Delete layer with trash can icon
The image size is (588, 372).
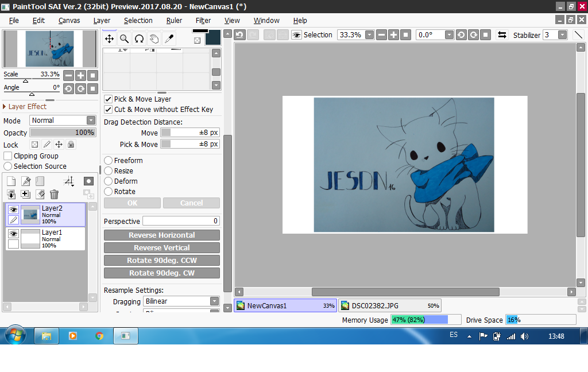coord(54,195)
